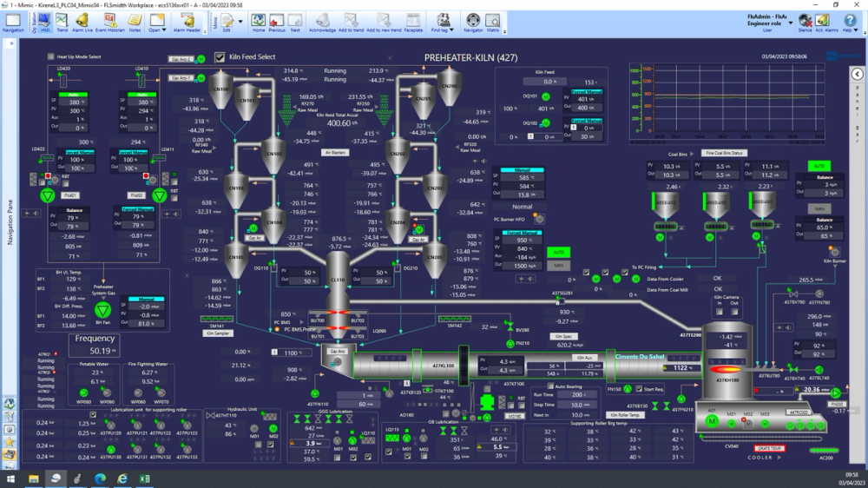This screenshot has width=868, height=488.
Task: Open the Navigation pane button
Action: click(x=13, y=23)
